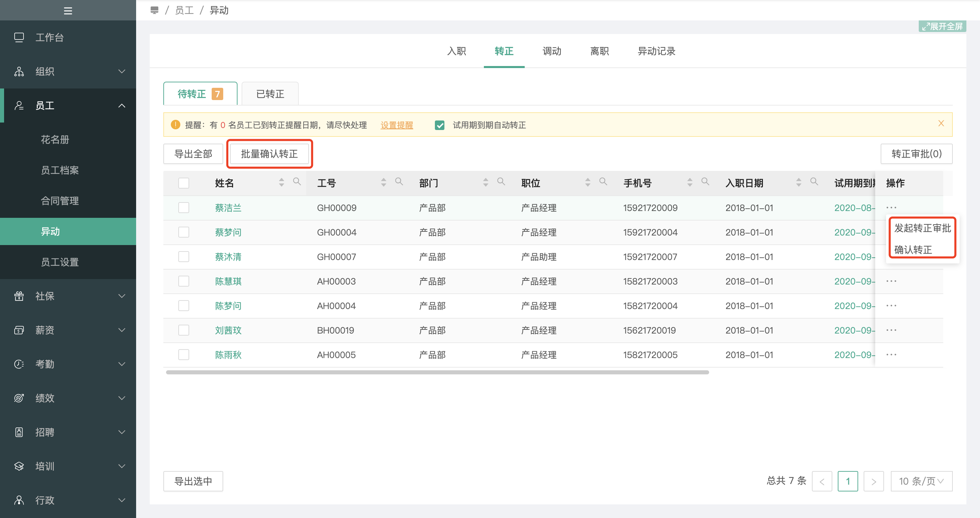Select the checkbox for 刘茜玟

[x=184, y=330]
